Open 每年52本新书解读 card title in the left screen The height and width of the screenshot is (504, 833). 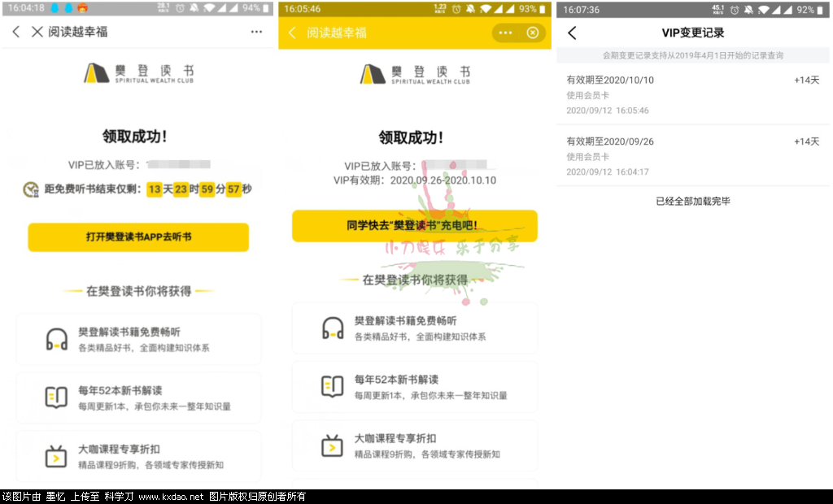pos(120,390)
